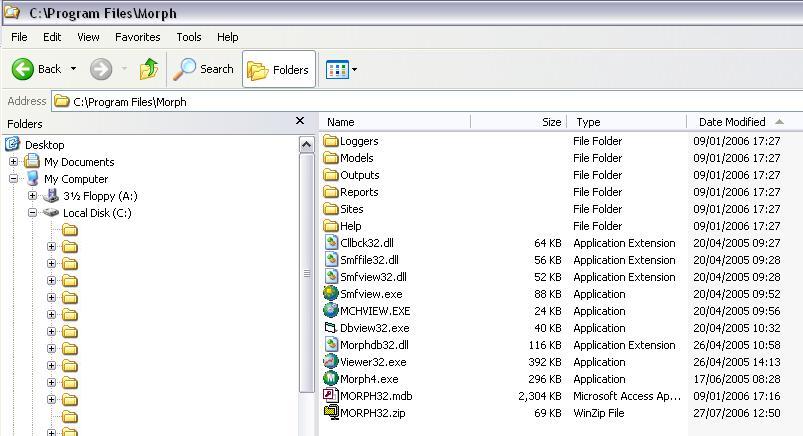
Task: Close the Folders pane with X button
Action: point(299,121)
